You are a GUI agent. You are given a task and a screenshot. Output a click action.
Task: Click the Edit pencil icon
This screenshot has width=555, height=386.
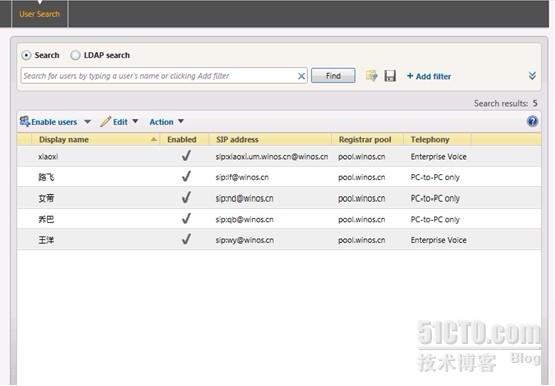(105, 121)
